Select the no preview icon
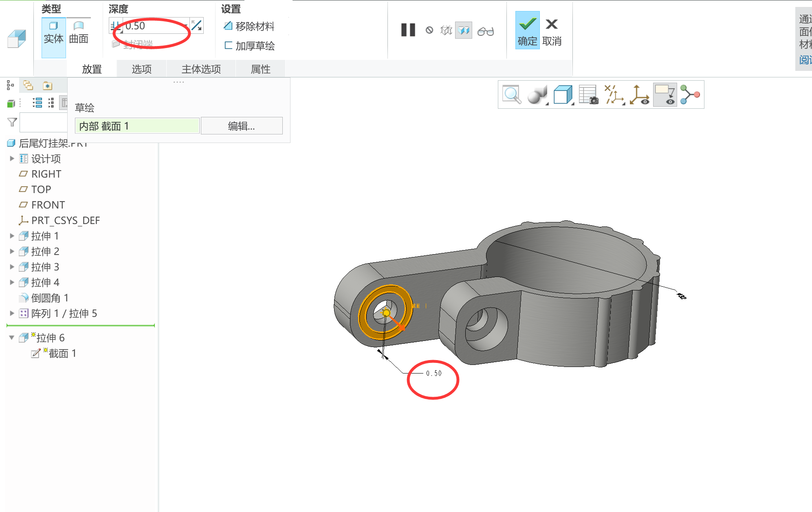This screenshot has height=512, width=812. click(x=429, y=30)
